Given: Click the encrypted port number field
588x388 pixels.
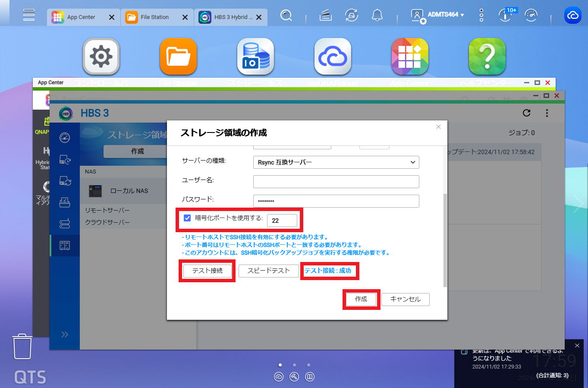Looking at the screenshot, I should point(282,221).
